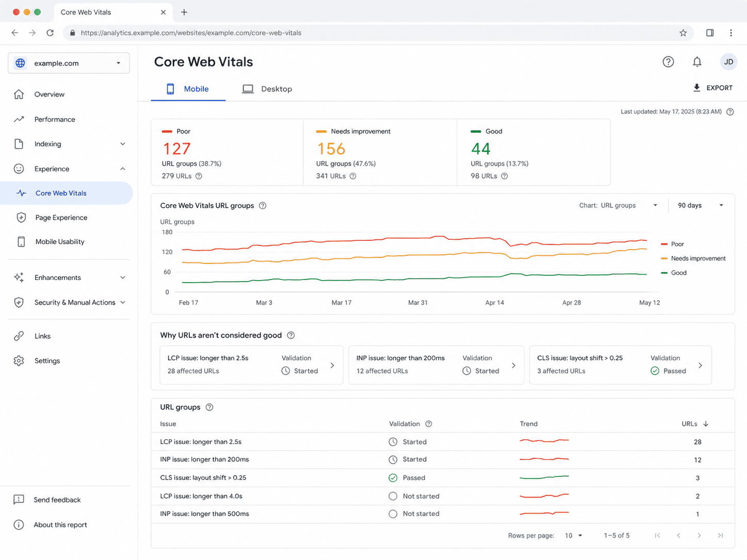This screenshot has width=747, height=560.
Task: Expand the Enhancements section
Action: [x=123, y=277]
